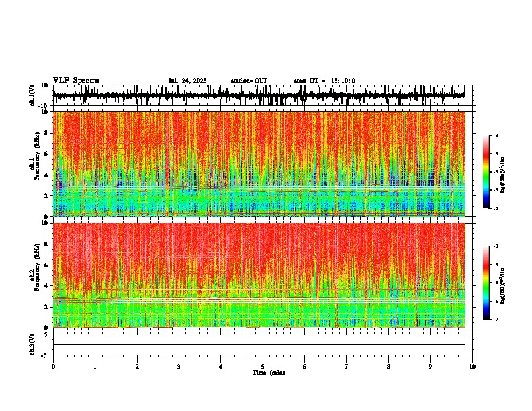The height and width of the screenshot is (411, 532).
Task: Click the "station=OUI" header label
Action: point(249,81)
